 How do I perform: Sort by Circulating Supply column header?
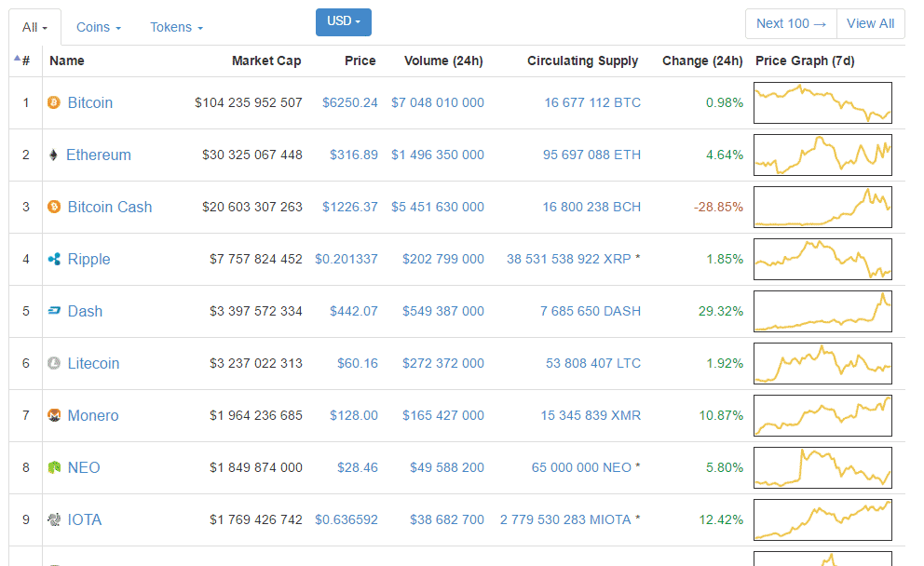583,61
